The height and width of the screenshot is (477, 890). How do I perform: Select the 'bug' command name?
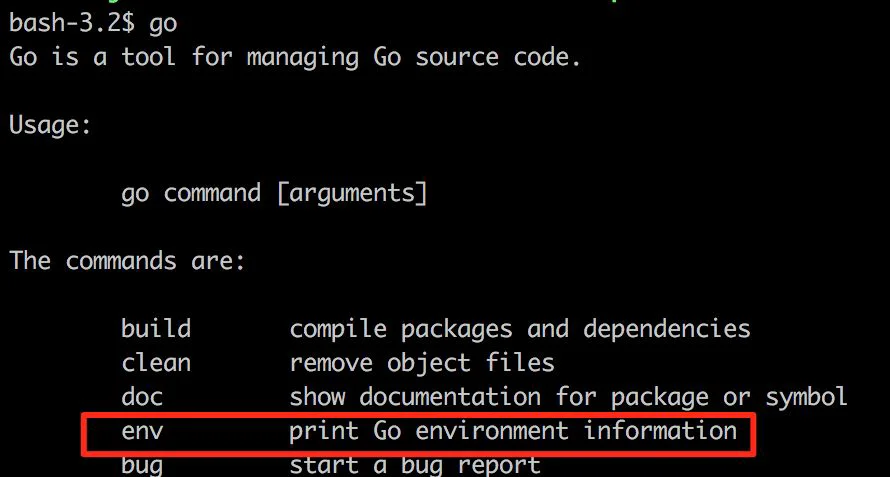click(x=142, y=467)
